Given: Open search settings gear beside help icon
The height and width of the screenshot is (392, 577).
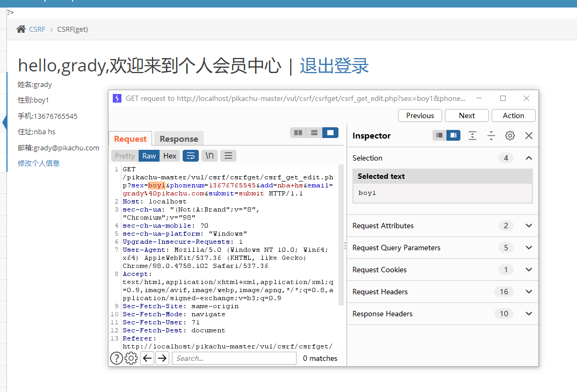Looking at the screenshot, I should tap(131, 358).
